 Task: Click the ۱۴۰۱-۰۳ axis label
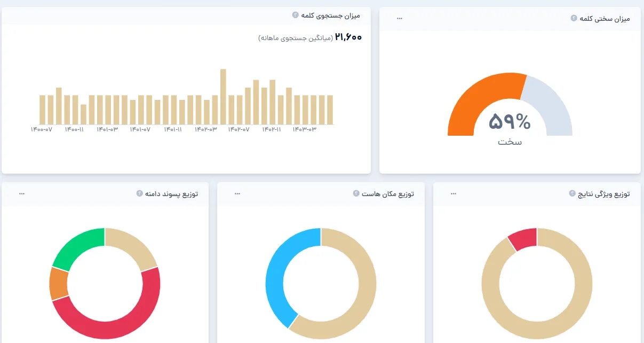(x=107, y=129)
